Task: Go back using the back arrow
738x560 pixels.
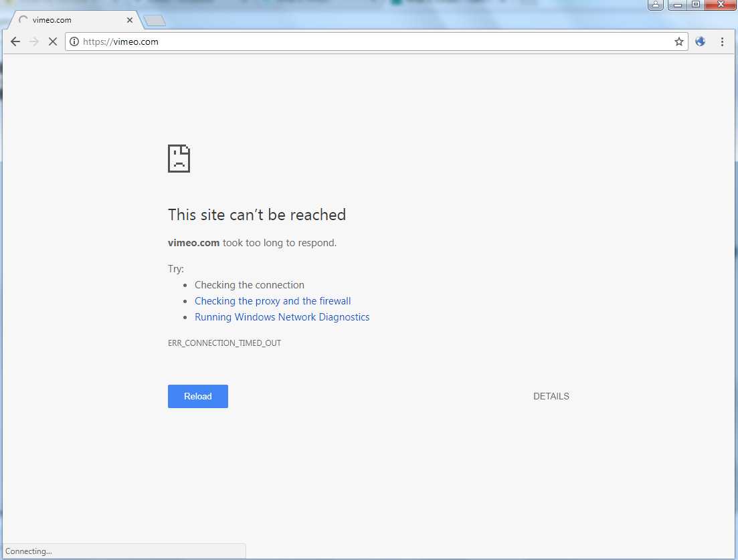Action: pos(15,42)
